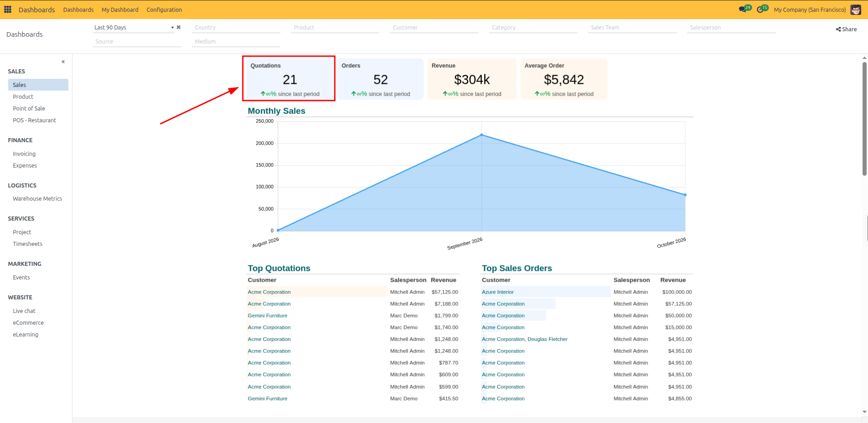
Task: Collapse the dashboards sidebar with double chevron
Action: (x=63, y=62)
